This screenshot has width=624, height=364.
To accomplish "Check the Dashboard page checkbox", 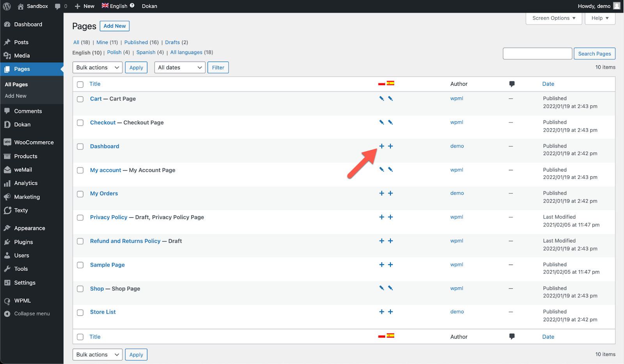I will [80, 147].
